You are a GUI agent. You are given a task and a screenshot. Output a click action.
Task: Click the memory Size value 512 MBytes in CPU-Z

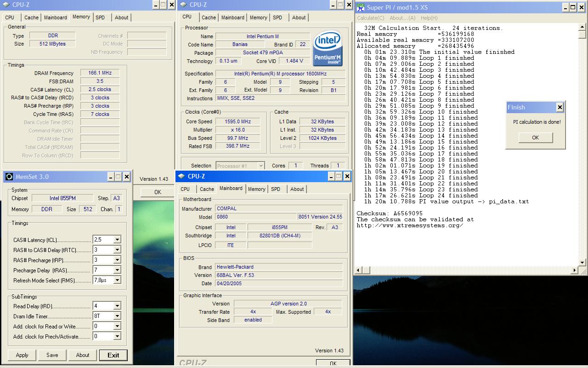coord(53,44)
